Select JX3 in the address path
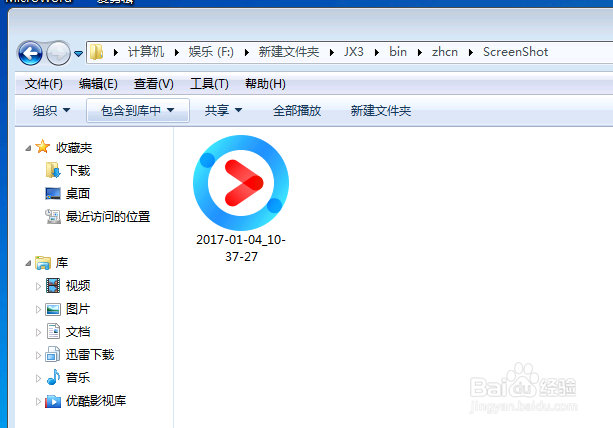Viewport: 613px width, 428px height. [353, 52]
